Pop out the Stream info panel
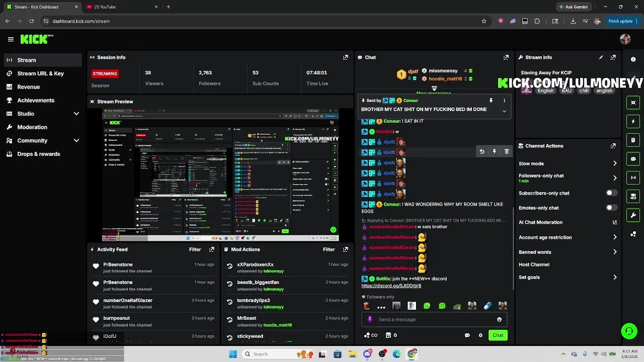644x362 pixels. point(613,57)
